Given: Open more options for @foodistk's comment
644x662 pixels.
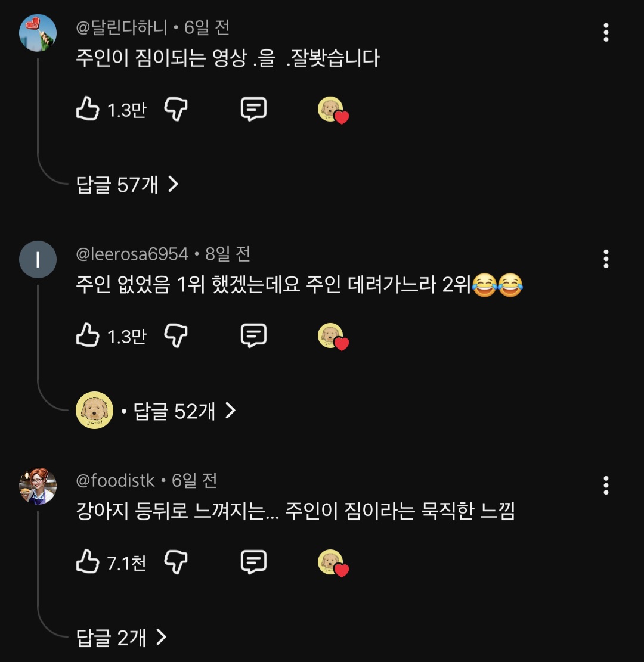Looking at the screenshot, I should 606,486.
